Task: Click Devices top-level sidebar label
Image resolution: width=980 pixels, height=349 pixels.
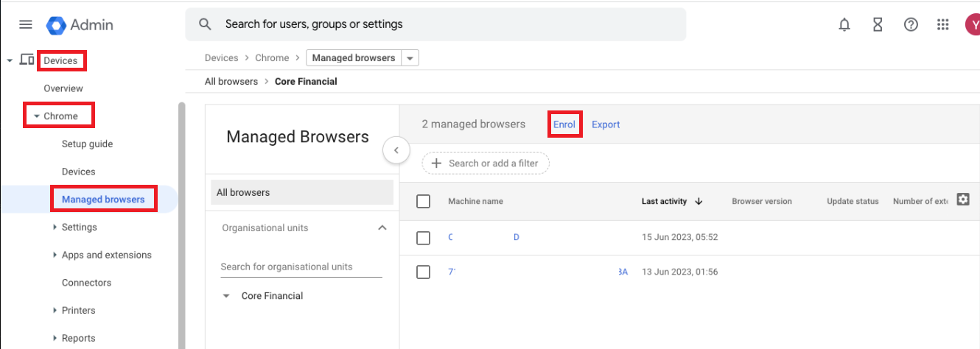Action: (x=60, y=60)
